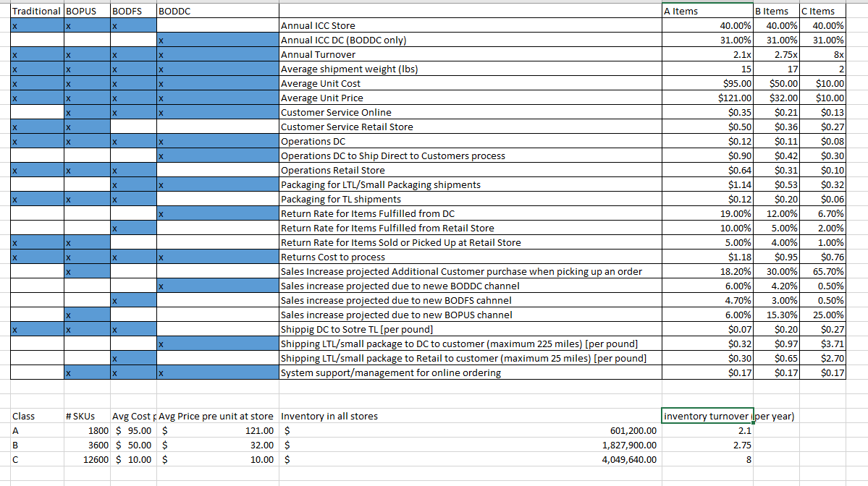Screen dimensions: 868x486
Task: Click the active 'inventory turnover' cell
Action: [707, 417]
